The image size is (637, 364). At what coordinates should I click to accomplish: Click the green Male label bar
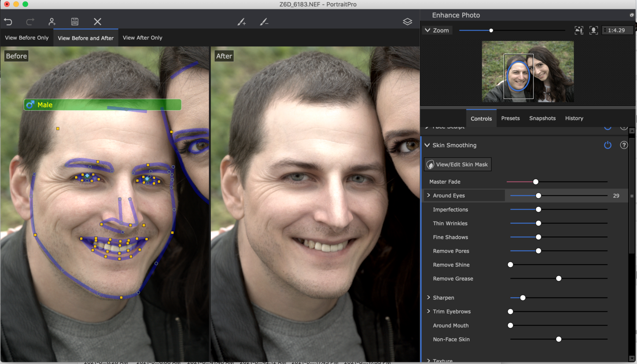coord(103,104)
